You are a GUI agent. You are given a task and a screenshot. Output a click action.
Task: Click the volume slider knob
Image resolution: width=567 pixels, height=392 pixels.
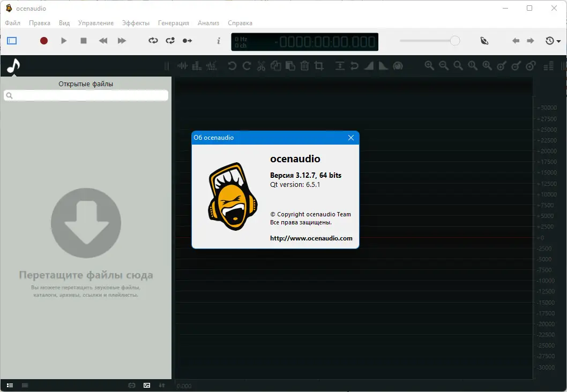[x=455, y=41]
